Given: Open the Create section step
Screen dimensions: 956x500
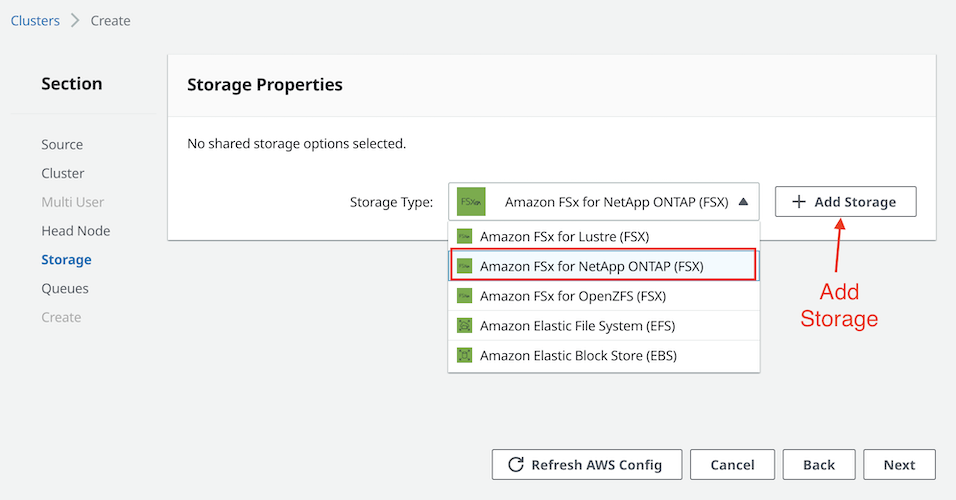Looking at the screenshot, I should coord(61,317).
